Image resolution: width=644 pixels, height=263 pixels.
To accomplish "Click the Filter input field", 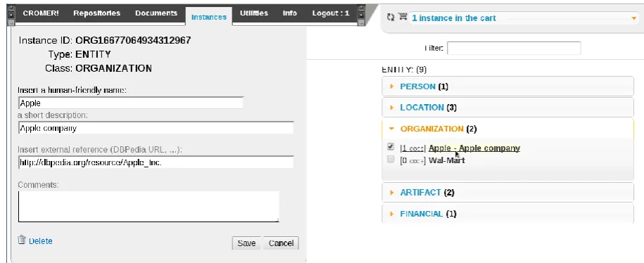I will pos(514,48).
